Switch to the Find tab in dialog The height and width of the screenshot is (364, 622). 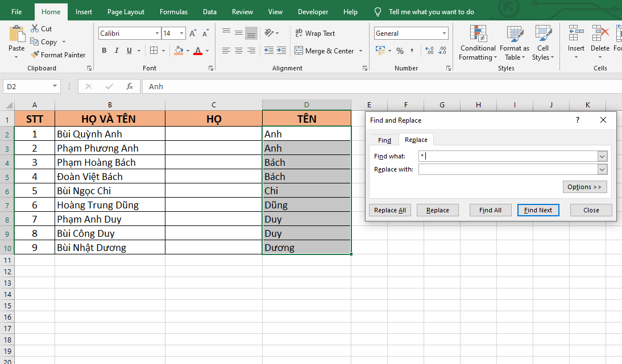pos(384,140)
